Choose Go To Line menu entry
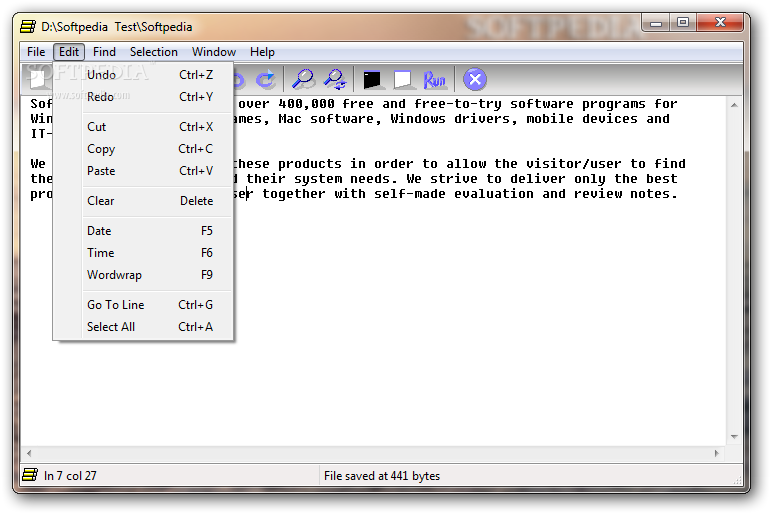771x514 pixels. click(143, 305)
